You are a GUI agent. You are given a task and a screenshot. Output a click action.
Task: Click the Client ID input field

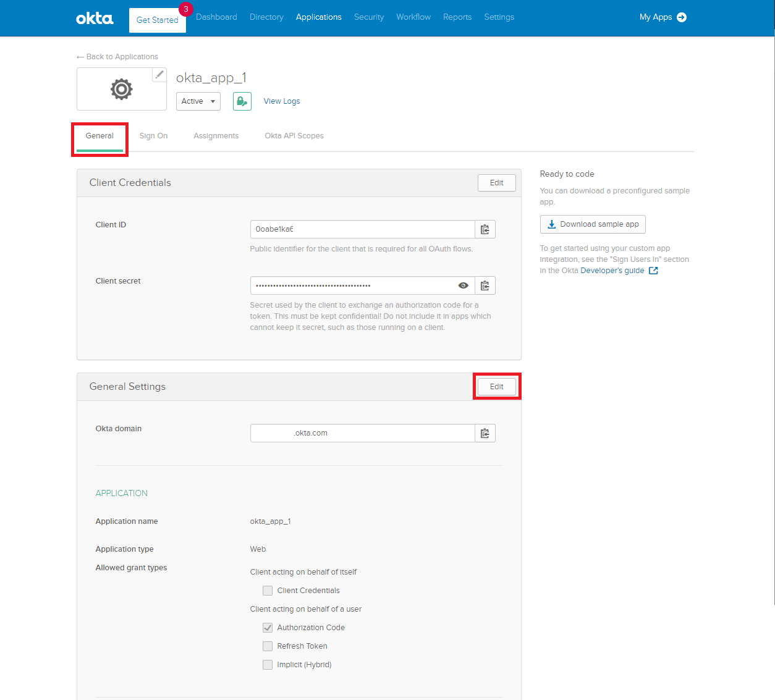tap(362, 229)
